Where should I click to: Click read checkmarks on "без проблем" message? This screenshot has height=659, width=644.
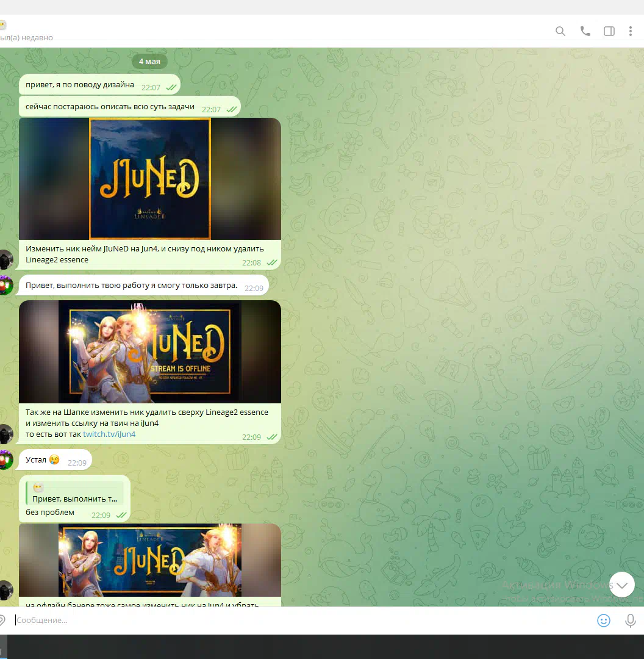coord(121,515)
